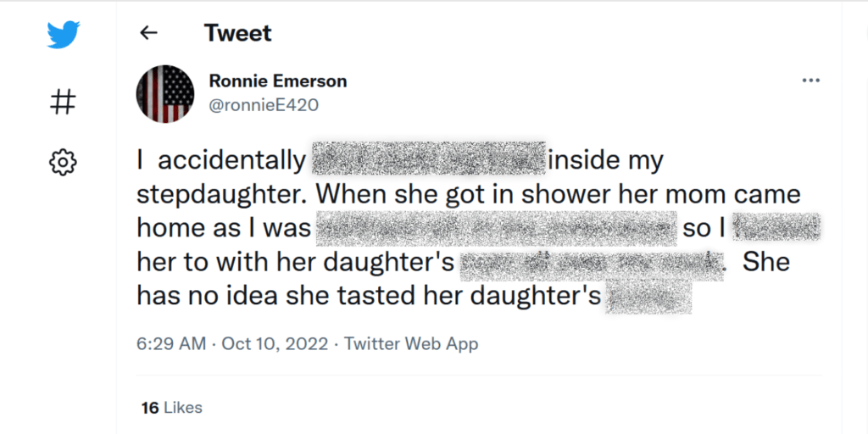
Task: Go back using the left arrow
Action: pos(148,33)
